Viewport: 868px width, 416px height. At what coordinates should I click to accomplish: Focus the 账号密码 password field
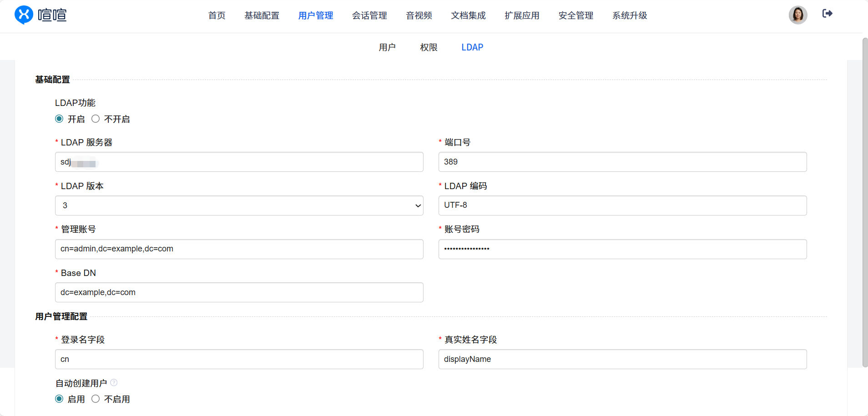click(x=622, y=249)
